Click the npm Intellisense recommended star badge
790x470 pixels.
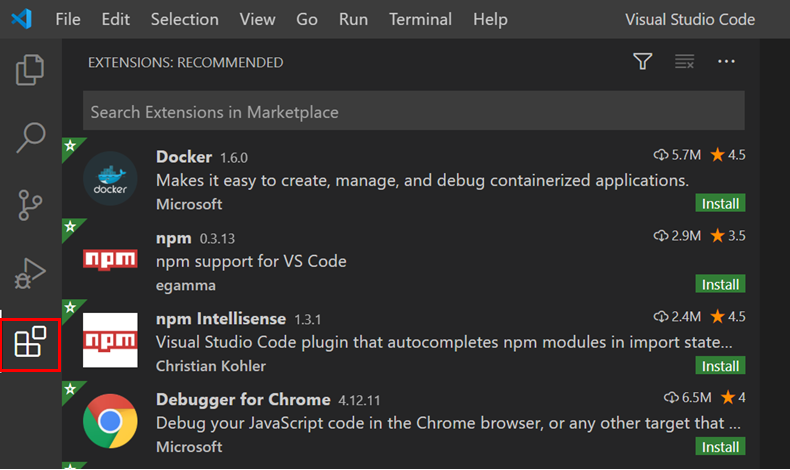pos(71,307)
